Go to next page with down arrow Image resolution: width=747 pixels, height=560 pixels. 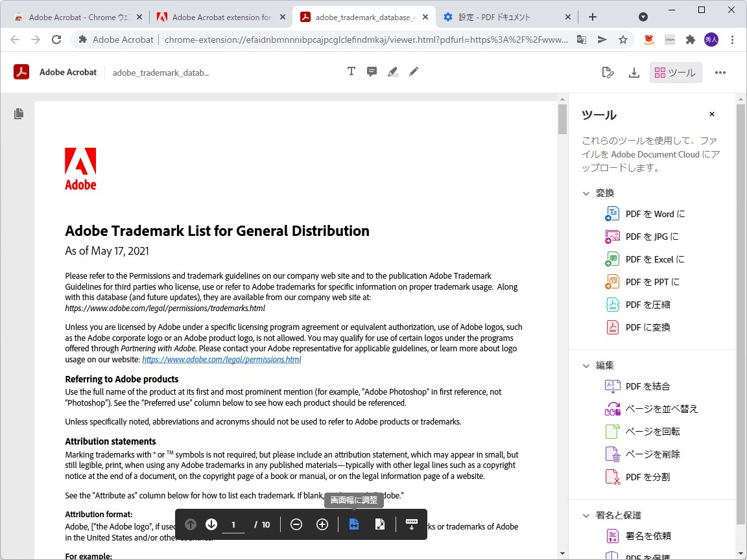click(x=211, y=524)
